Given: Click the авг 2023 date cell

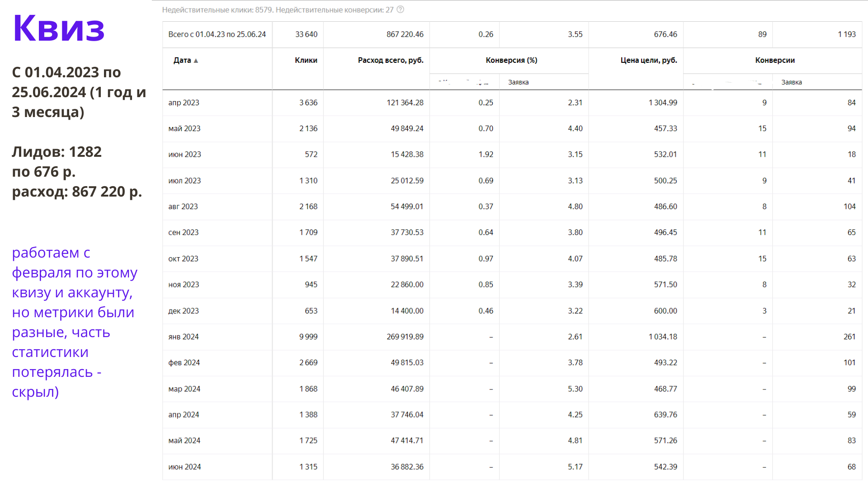Looking at the screenshot, I should [x=183, y=206].
